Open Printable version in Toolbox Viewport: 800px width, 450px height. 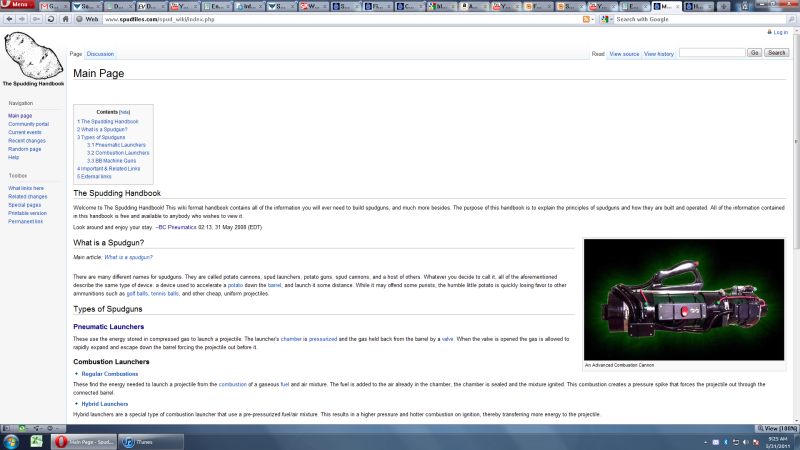tap(28, 213)
